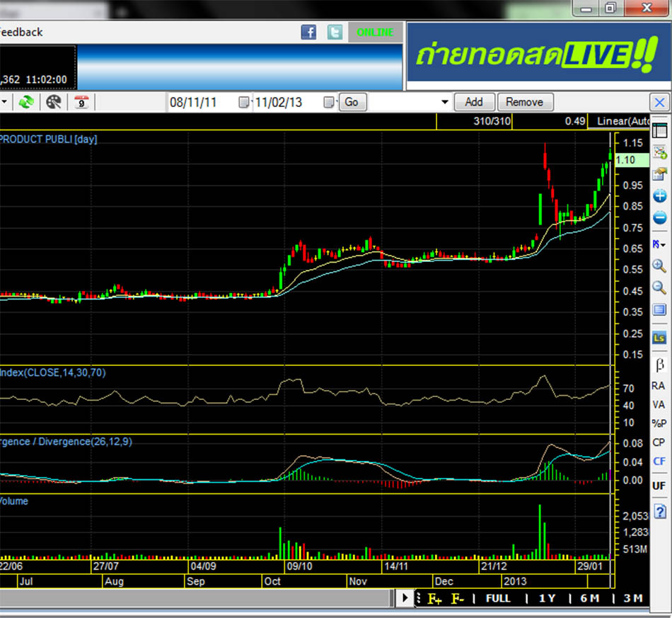Click the Volume panel title

(13, 501)
